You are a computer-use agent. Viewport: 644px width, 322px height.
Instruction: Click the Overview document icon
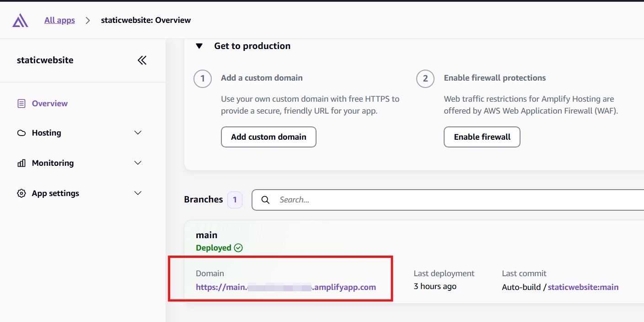point(21,104)
